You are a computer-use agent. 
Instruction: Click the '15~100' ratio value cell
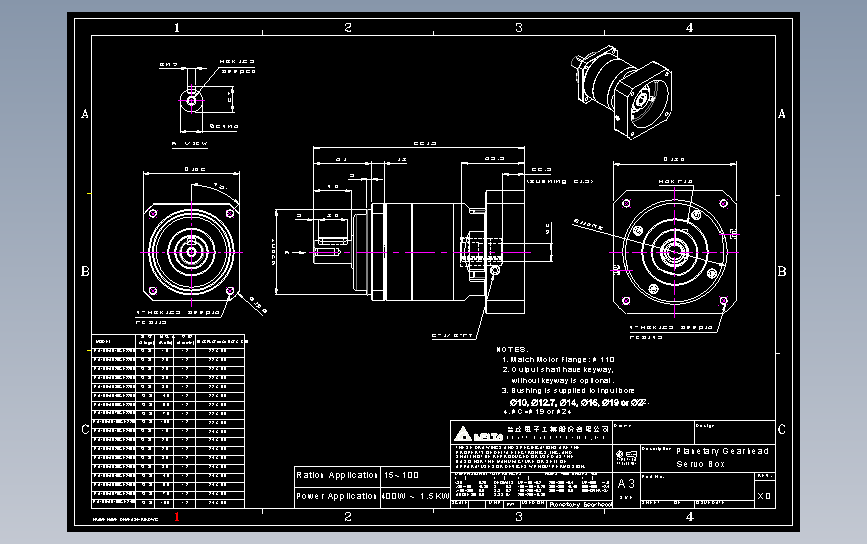tap(415, 475)
